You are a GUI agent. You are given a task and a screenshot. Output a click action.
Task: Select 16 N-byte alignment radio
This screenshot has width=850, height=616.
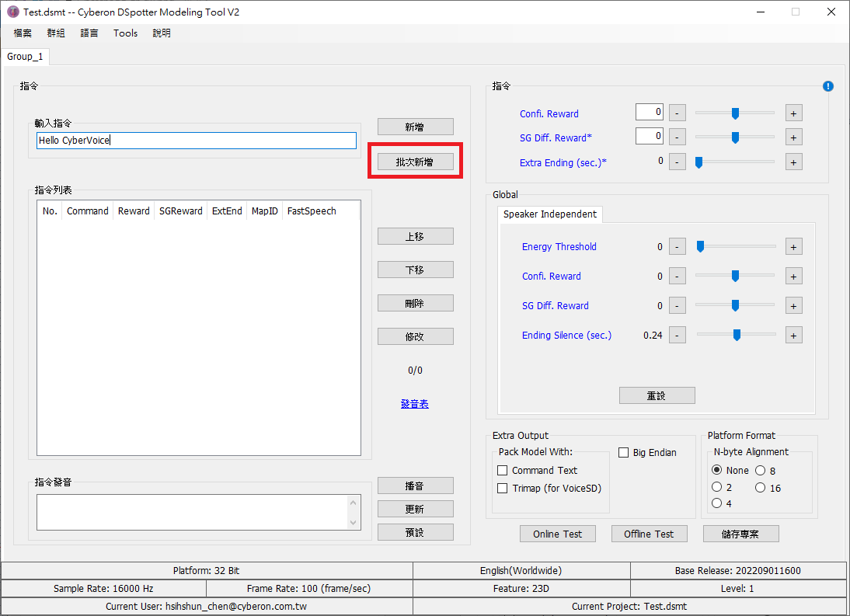pos(760,488)
